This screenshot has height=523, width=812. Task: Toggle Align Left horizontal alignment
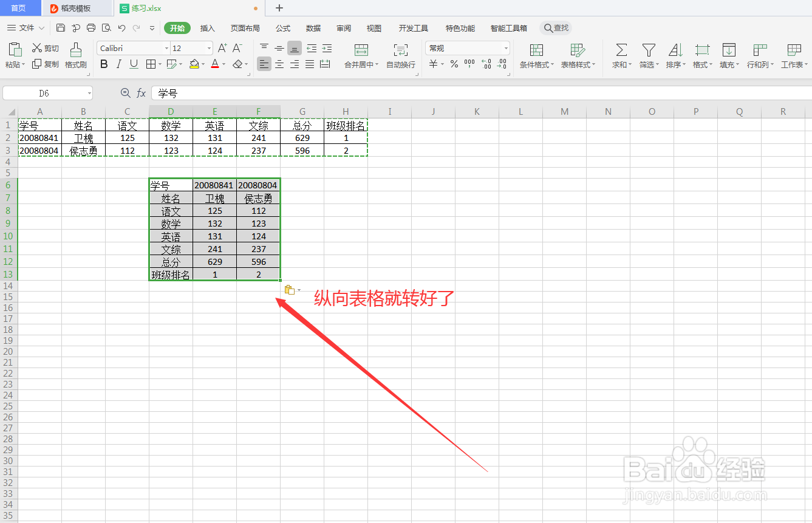point(264,64)
